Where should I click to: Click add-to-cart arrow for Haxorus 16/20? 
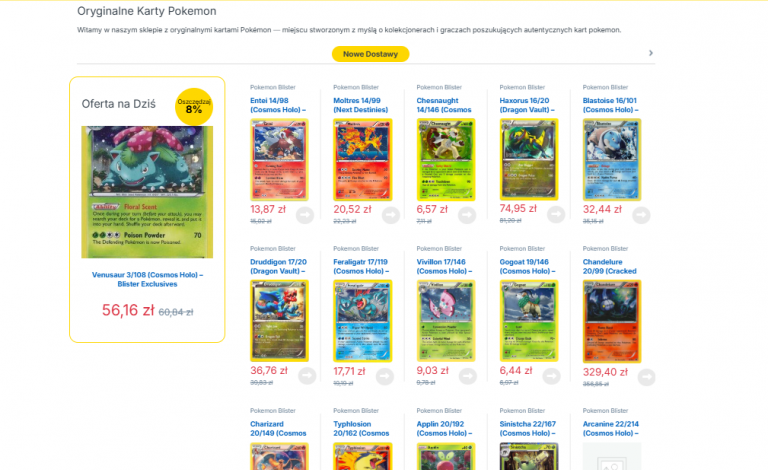pyautogui.click(x=556, y=214)
